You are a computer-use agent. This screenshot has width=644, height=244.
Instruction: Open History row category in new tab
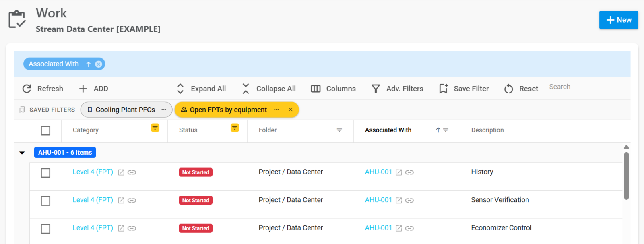(x=121, y=172)
